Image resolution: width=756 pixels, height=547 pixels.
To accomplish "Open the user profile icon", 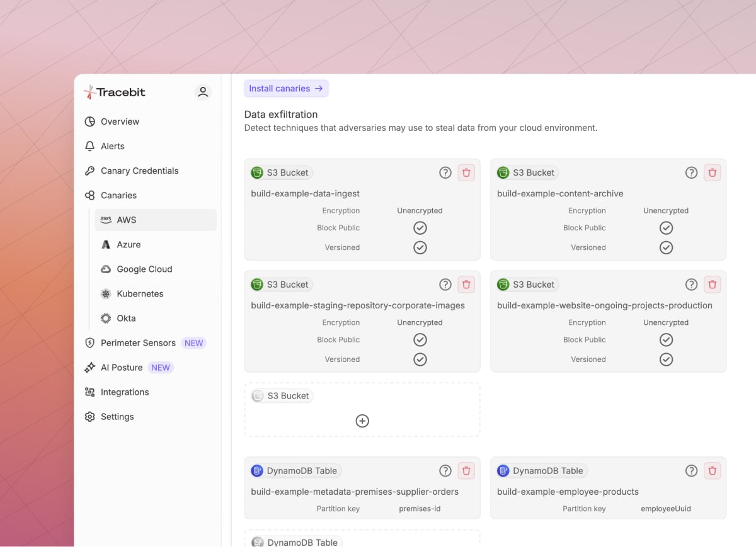I will click(x=203, y=92).
